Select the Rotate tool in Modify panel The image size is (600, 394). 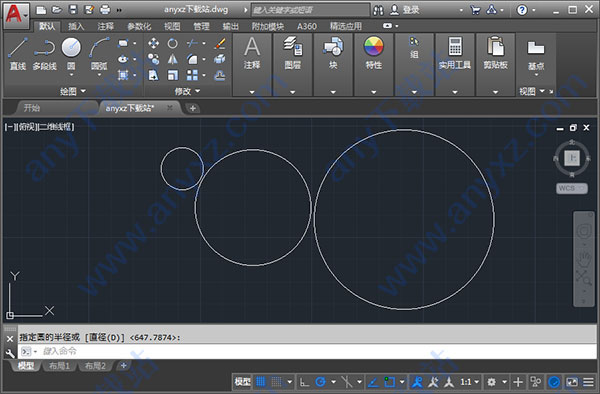[173, 43]
